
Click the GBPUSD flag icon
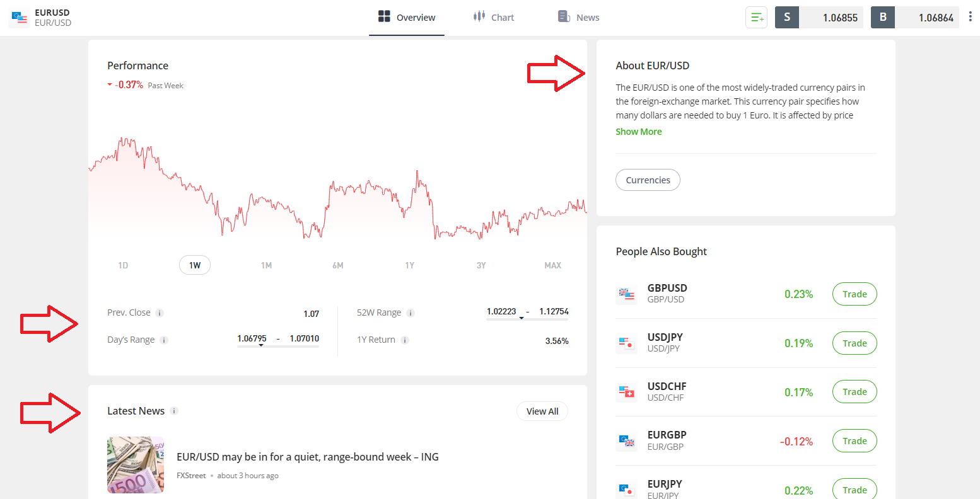(626, 294)
